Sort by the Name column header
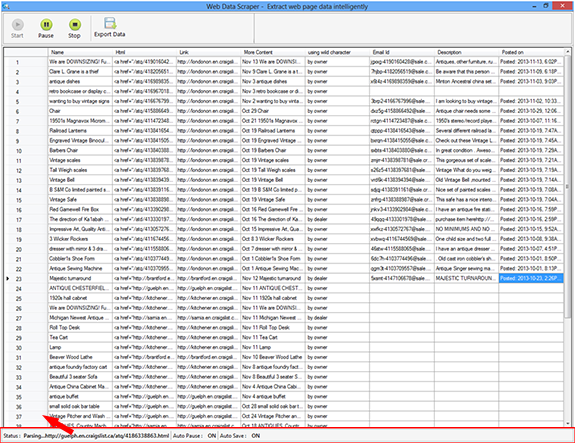575x443 pixels. coord(80,52)
